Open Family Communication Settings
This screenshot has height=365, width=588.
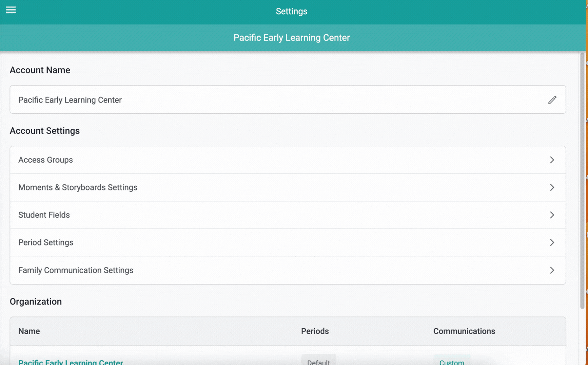click(x=288, y=270)
